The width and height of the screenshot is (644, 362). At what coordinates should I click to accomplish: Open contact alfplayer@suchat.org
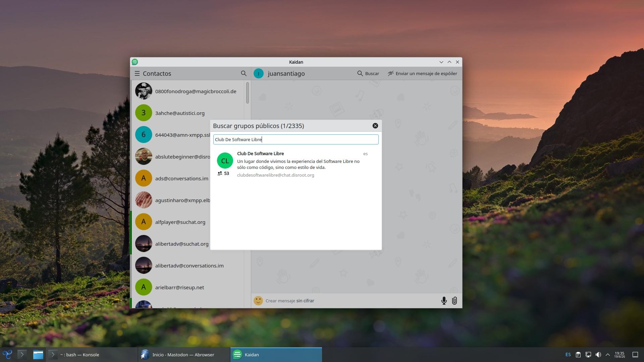pos(171,222)
